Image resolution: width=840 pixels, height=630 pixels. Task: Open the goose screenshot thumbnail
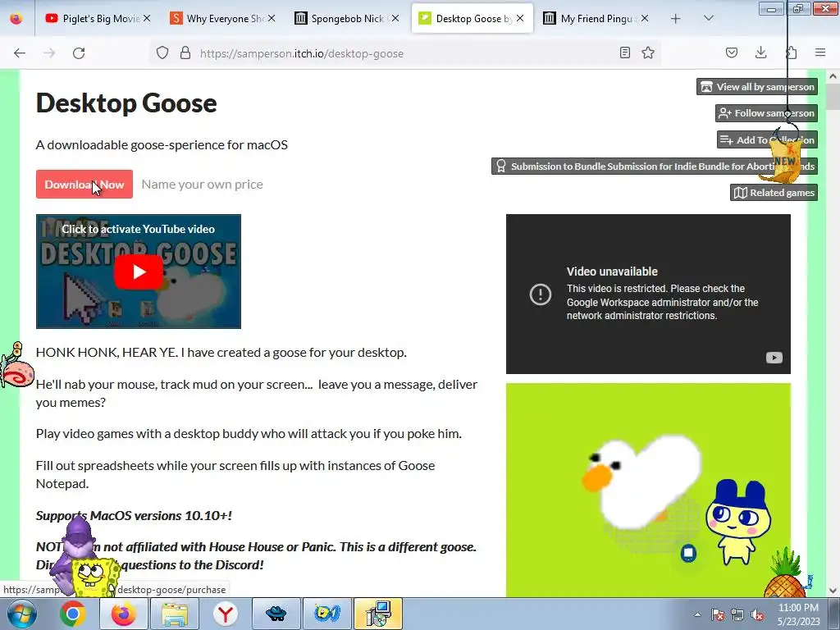tap(648, 490)
